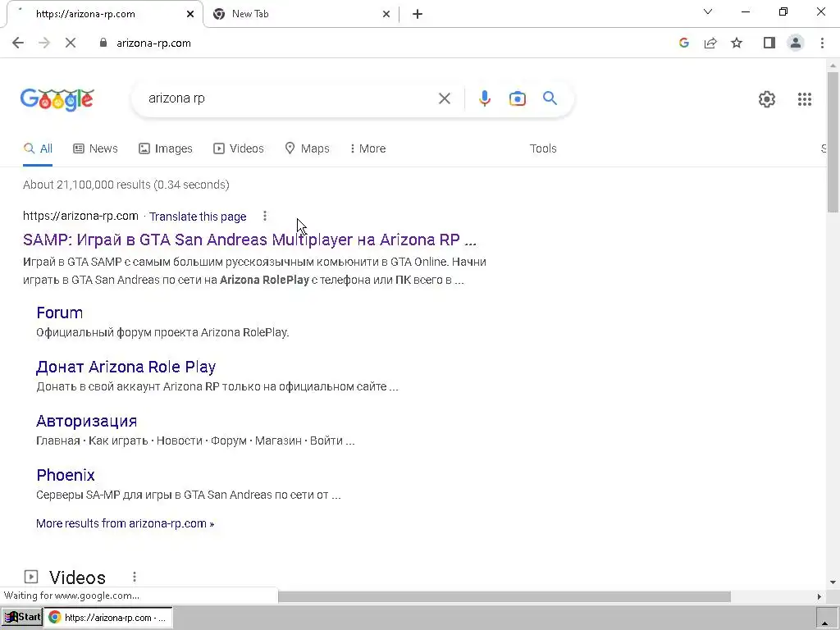Open the Phoenix sitelink

point(66,475)
